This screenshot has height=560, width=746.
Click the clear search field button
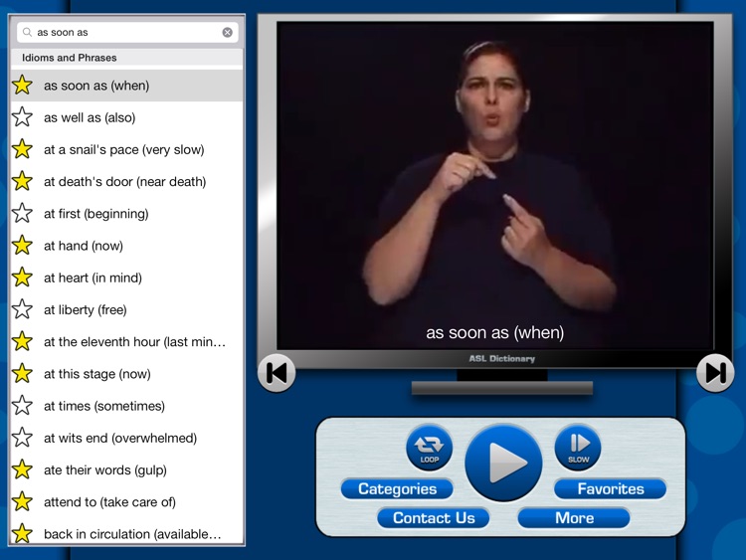tap(228, 33)
